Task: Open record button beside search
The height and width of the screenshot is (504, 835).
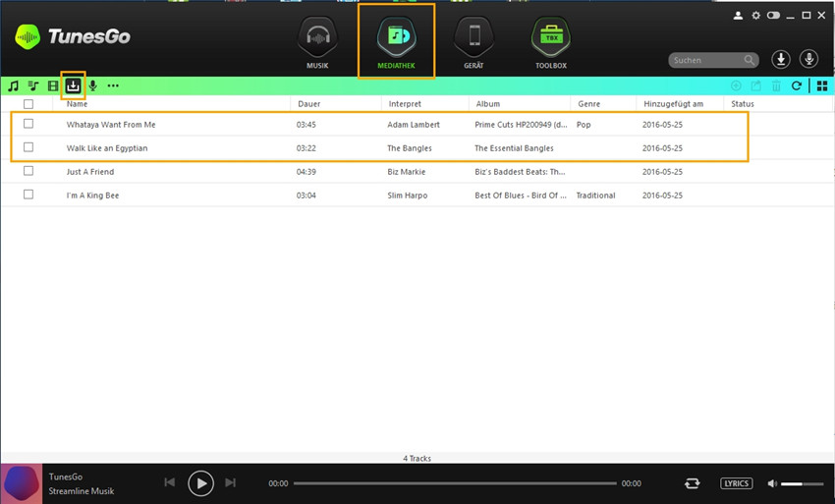Action: [x=808, y=59]
